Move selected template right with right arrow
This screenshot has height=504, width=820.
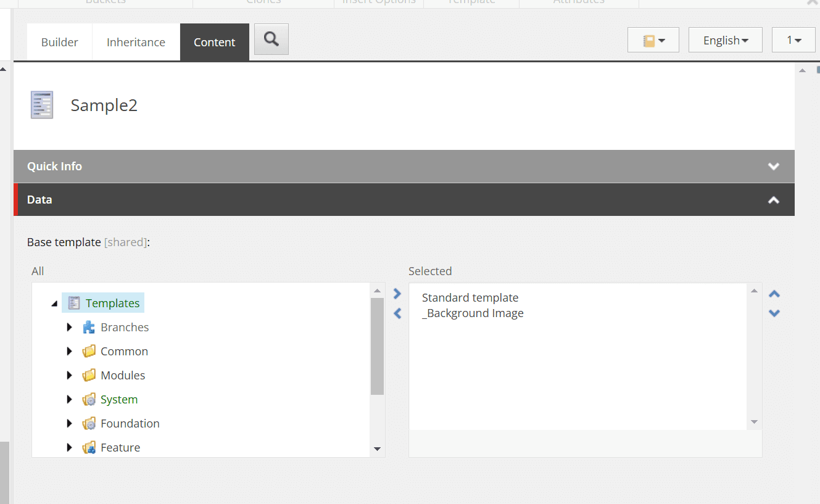point(397,294)
